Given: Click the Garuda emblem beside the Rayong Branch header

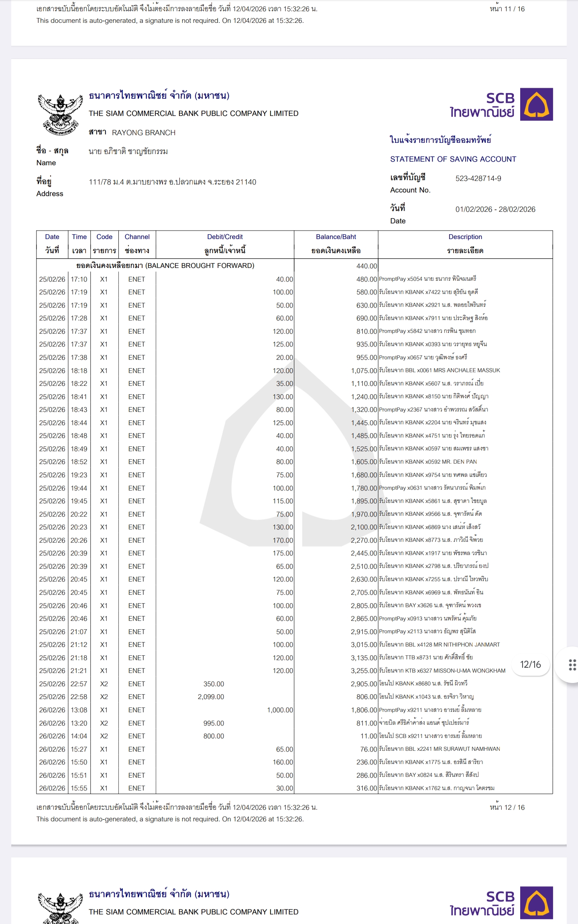Looking at the screenshot, I should tap(60, 114).
